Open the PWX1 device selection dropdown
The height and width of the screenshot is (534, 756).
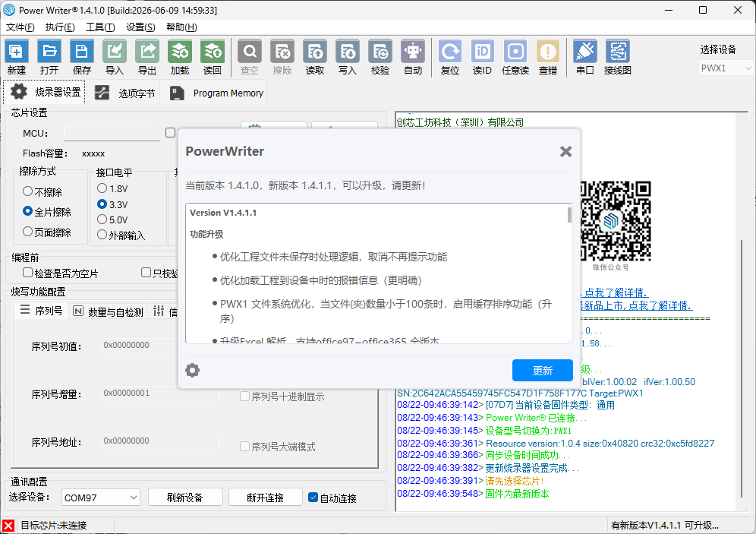click(726, 68)
